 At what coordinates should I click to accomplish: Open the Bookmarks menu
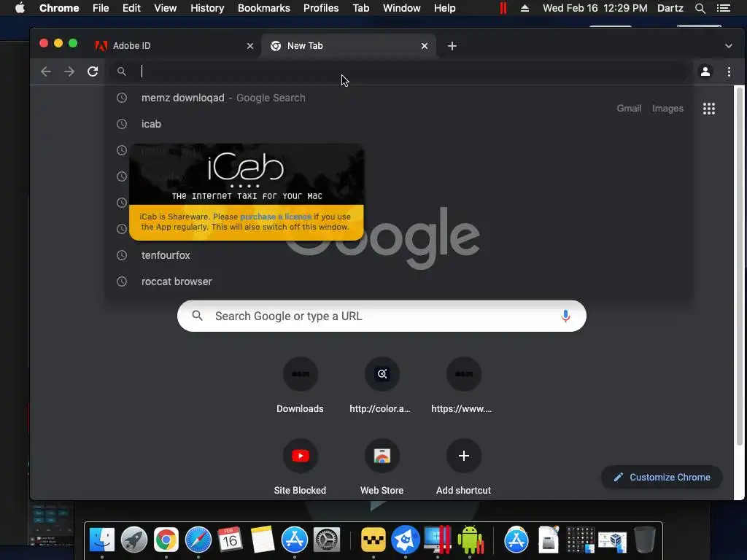point(264,8)
